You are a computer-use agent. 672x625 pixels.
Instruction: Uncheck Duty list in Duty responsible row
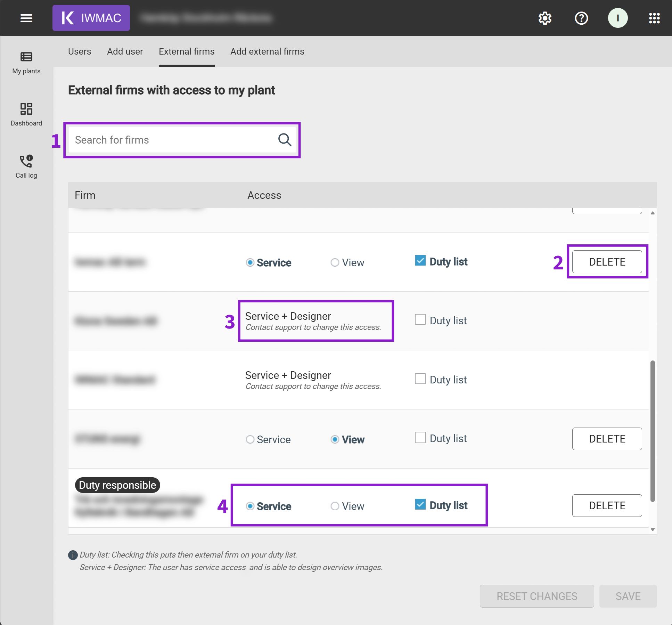[x=420, y=504]
